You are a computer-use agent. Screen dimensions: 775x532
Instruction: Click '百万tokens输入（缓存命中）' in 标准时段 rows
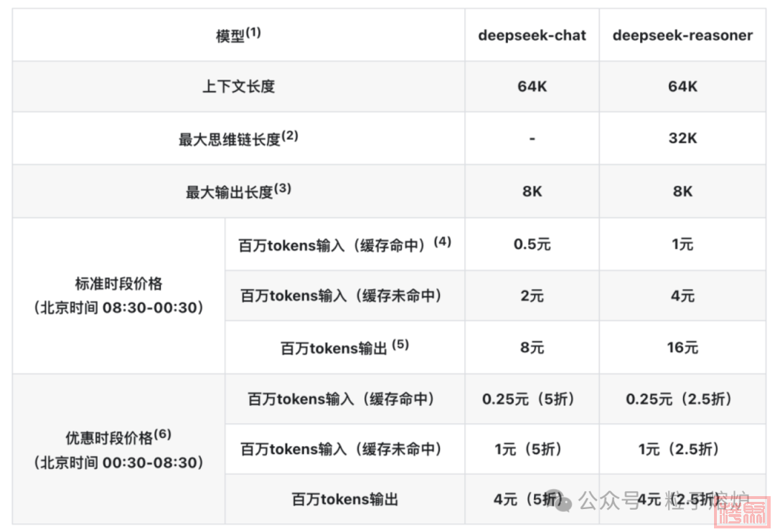[x=345, y=244]
